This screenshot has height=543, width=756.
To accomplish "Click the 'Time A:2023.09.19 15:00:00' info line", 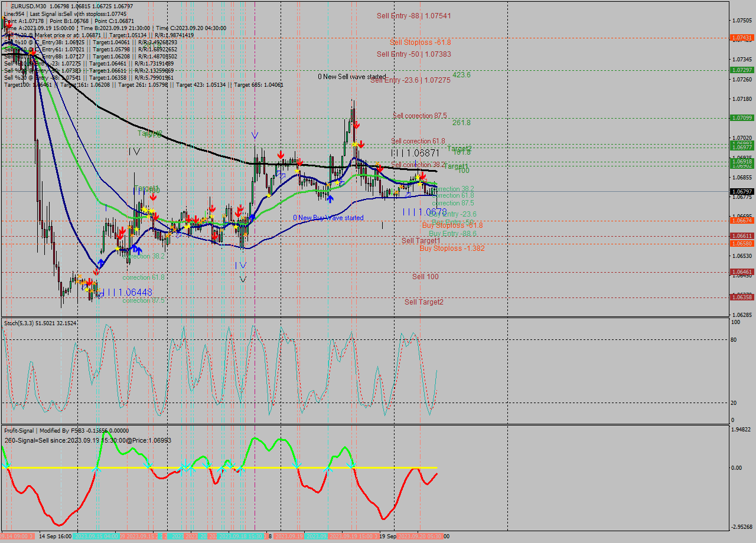I will pyautogui.click(x=115, y=28).
